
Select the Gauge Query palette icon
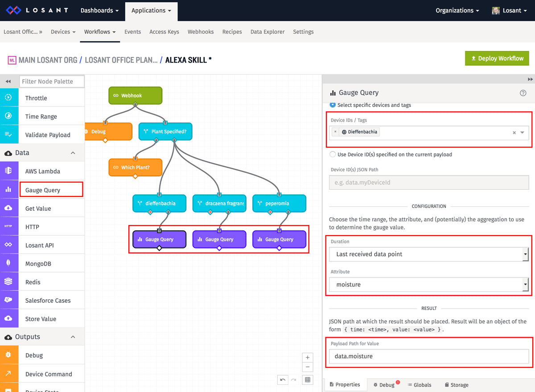8,190
